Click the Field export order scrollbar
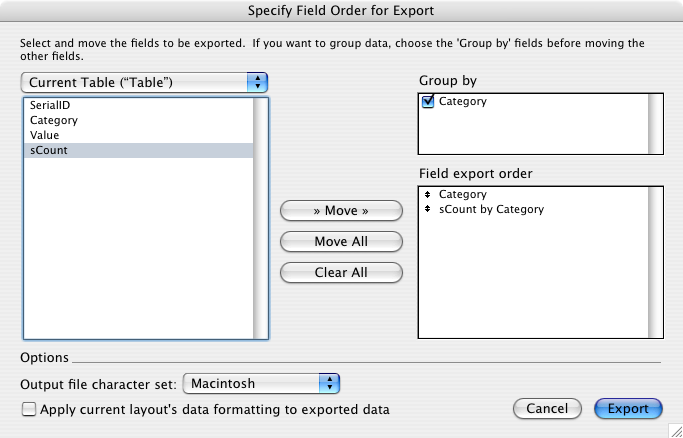The image size is (683, 438). coord(655,262)
